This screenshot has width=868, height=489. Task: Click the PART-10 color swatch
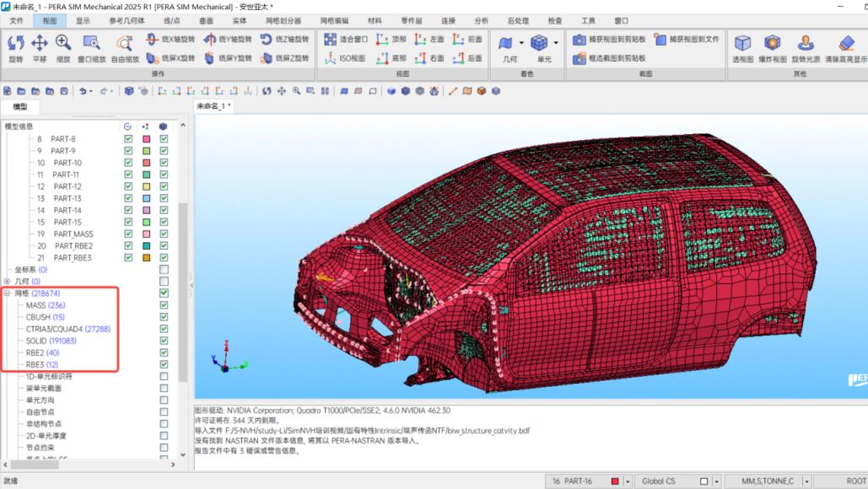(146, 163)
